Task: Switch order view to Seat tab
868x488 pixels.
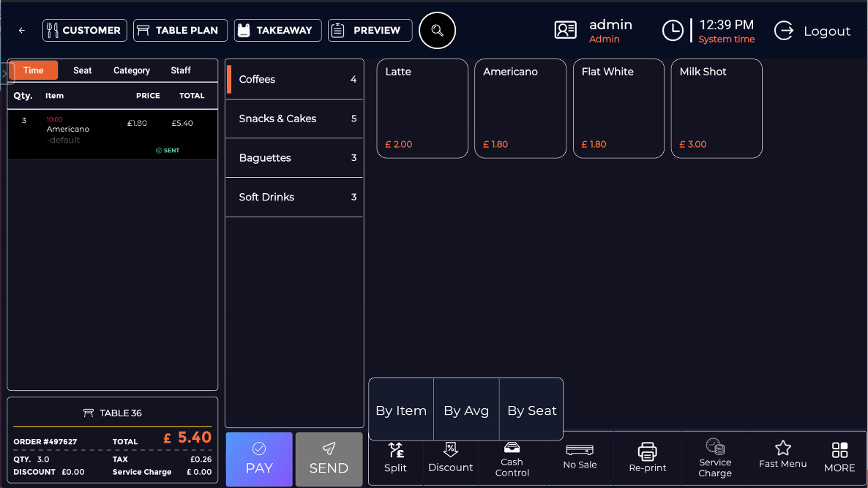Action: click(x=83, y=70)
